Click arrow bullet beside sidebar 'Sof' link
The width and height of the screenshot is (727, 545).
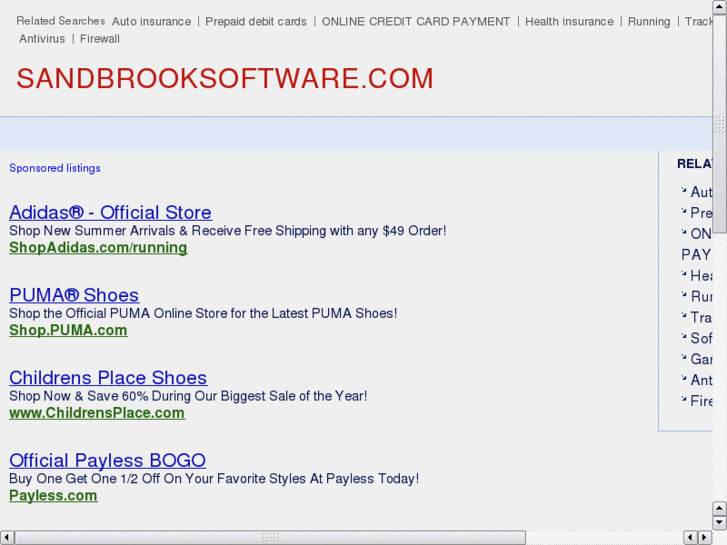pyautogui.click(x=683, y=336)
